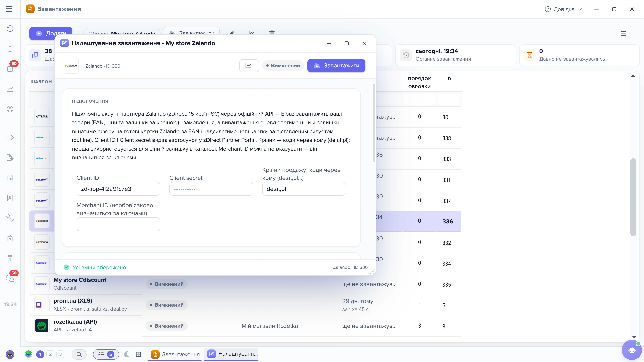Image resolution: width=644 pixels, height=362 pixels.
Task: Click the ID column header
Action: coord(449,79)
